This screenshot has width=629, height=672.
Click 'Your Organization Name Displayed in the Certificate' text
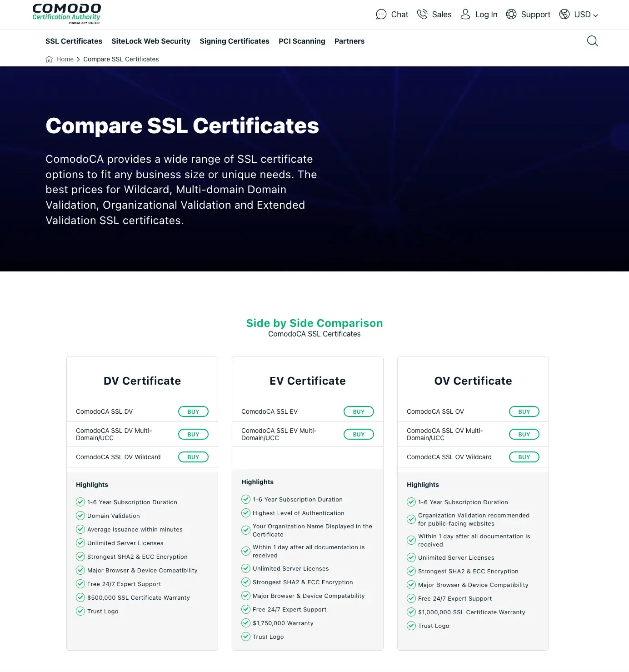click(x=312, y=530)
